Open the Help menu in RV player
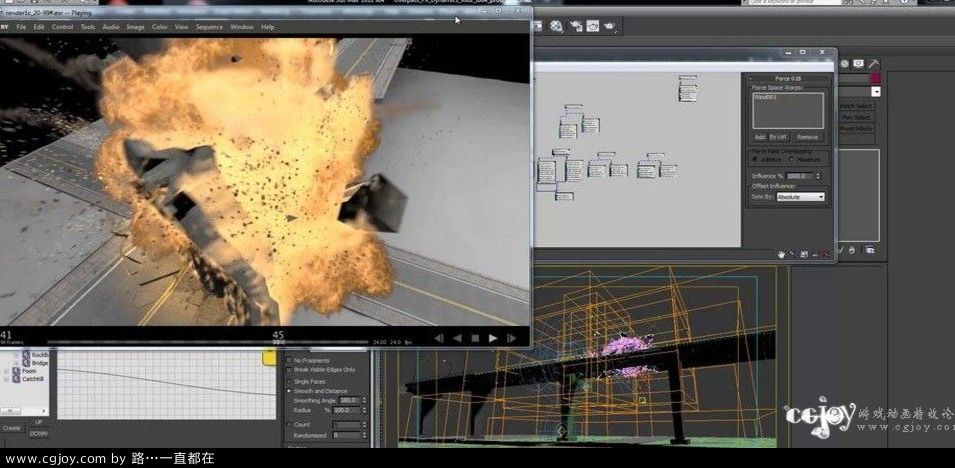The image size is (955, 468). (x=267, y=27)
